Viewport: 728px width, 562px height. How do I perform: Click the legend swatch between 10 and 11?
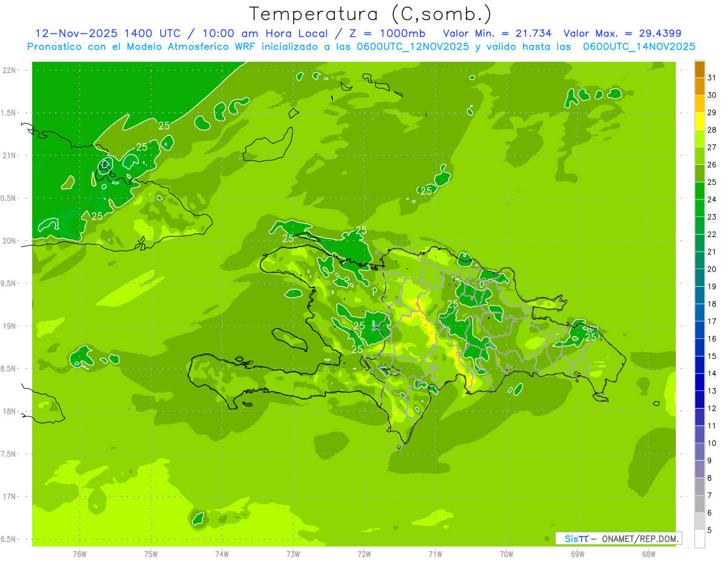point(699,434)
